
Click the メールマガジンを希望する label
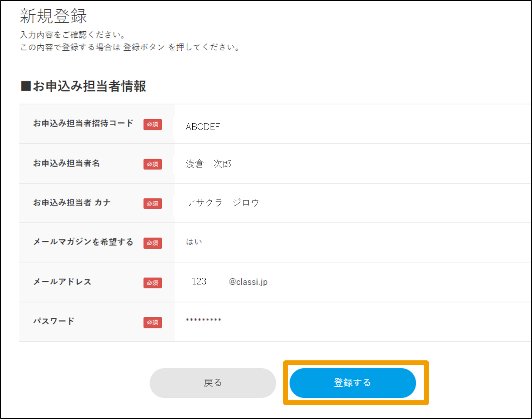point(83,242)
